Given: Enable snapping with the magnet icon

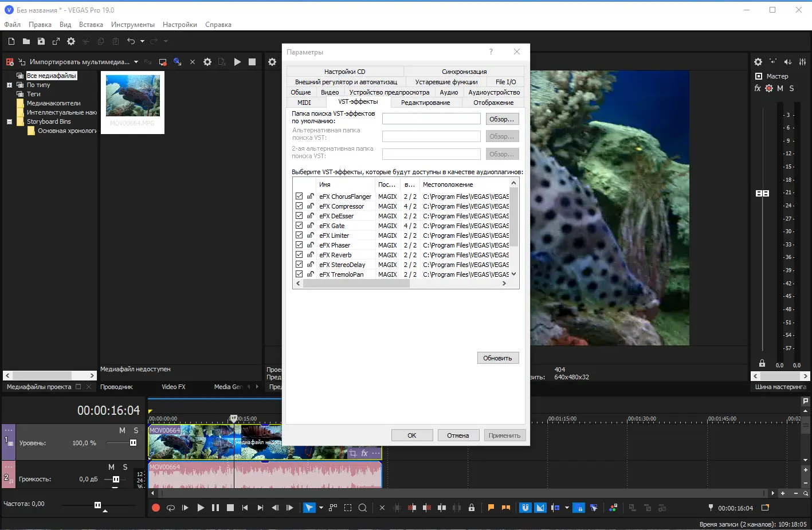Looking at the screenshot, I should (525, 508).
